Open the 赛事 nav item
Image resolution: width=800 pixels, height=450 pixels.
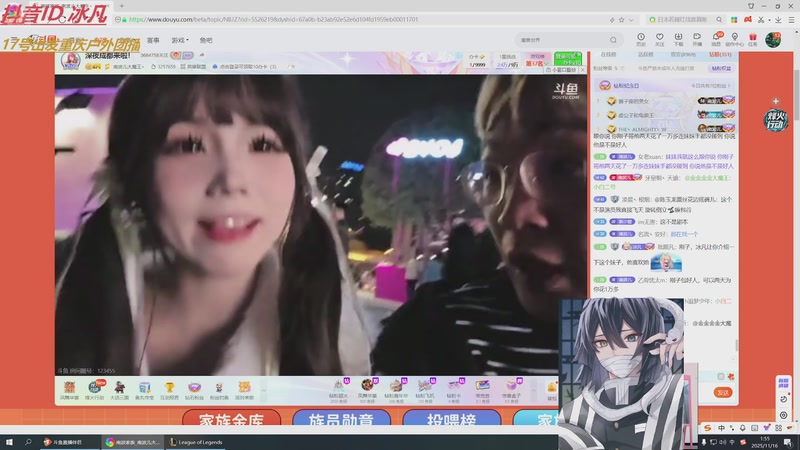(x=153, y=40)
